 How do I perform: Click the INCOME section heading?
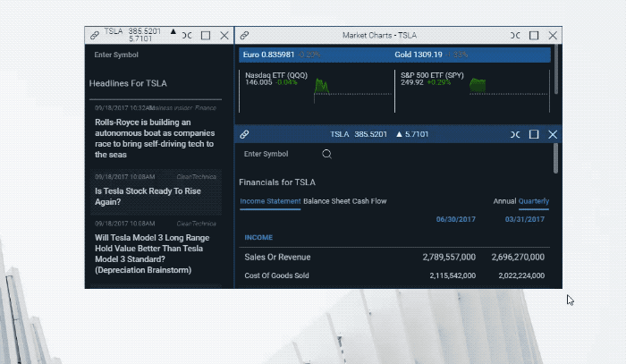tap(258, 238)
